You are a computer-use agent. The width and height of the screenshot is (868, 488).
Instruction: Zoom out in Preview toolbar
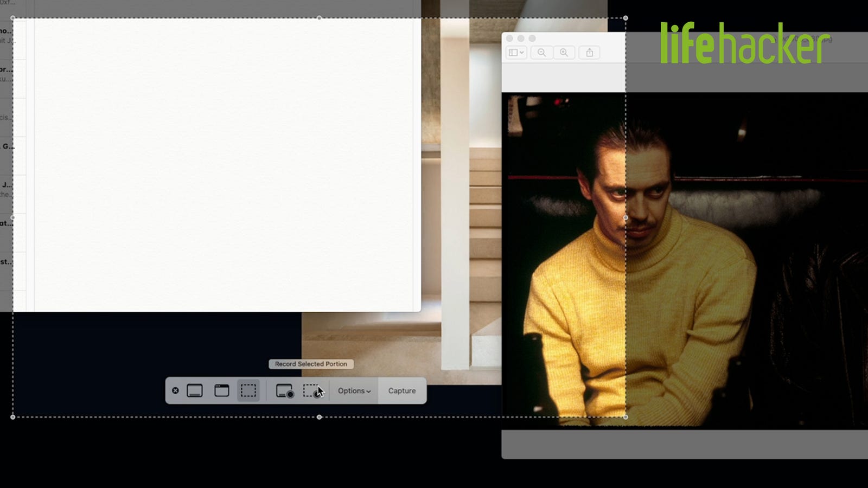pos(541,53)
